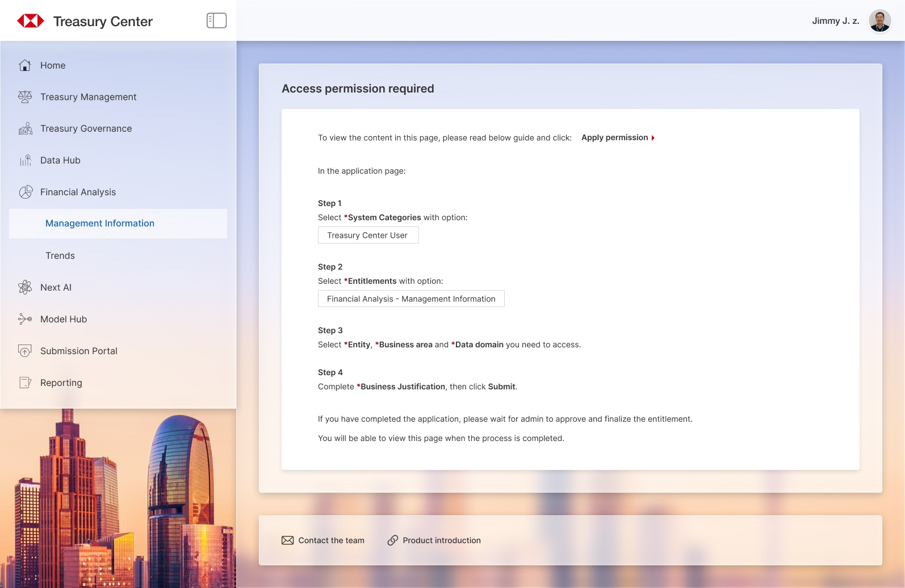This screenshot has width=905, height=588.
Task: Click the Home house icon
Action: pyautogui.click(x=25, y=65)
